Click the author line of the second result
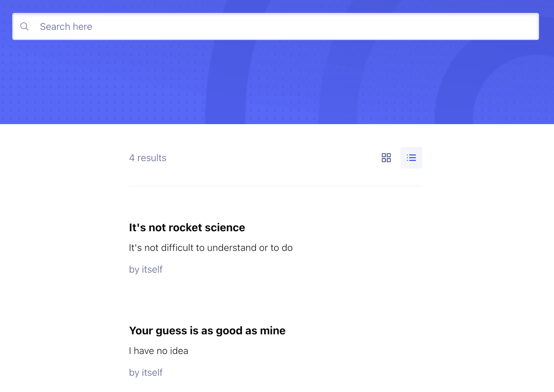Viewport: 554px width, 392px height. coord(146,372)
